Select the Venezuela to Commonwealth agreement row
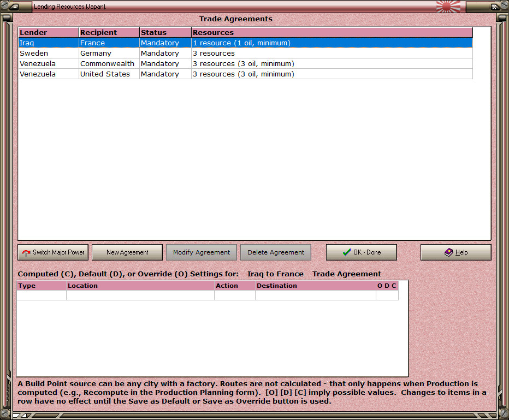Image resolution: width=509 pixels, height=420 pixels. point(245,63)
